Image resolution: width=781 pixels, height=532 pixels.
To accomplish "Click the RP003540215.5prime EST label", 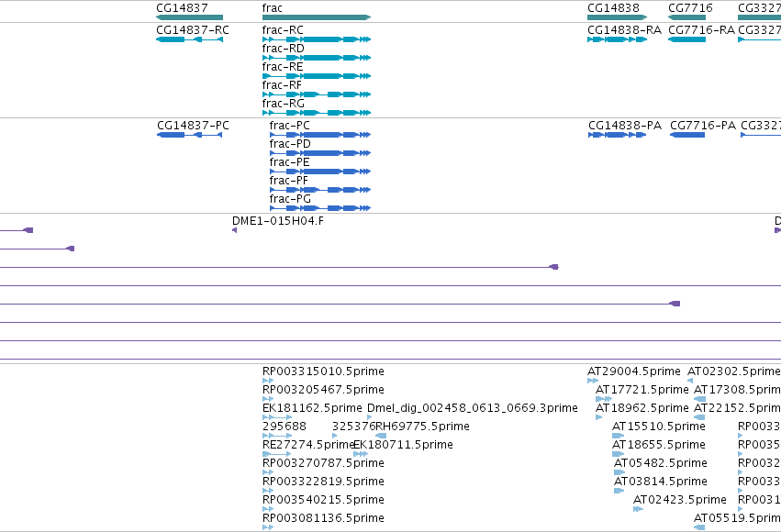I will (323, 500).
